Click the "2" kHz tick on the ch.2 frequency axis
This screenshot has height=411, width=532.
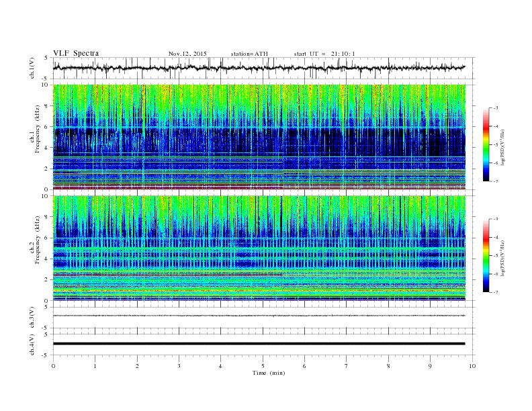(x=46, y=280)
